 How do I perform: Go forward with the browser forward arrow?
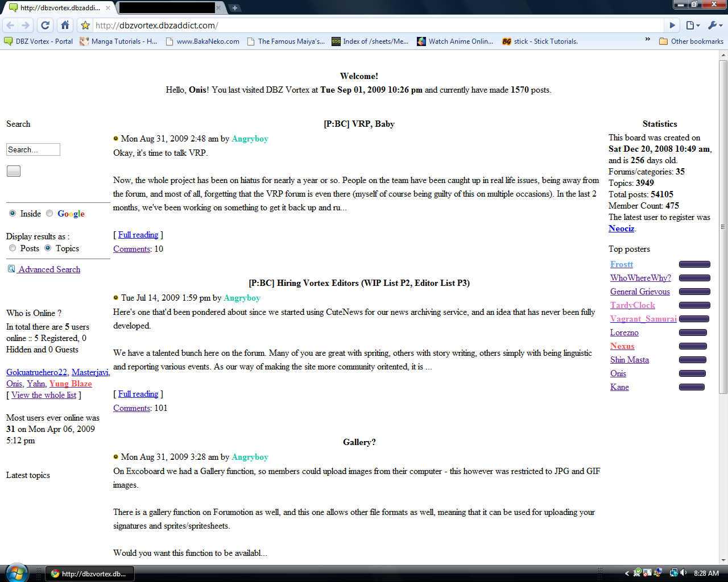[26, 26]
